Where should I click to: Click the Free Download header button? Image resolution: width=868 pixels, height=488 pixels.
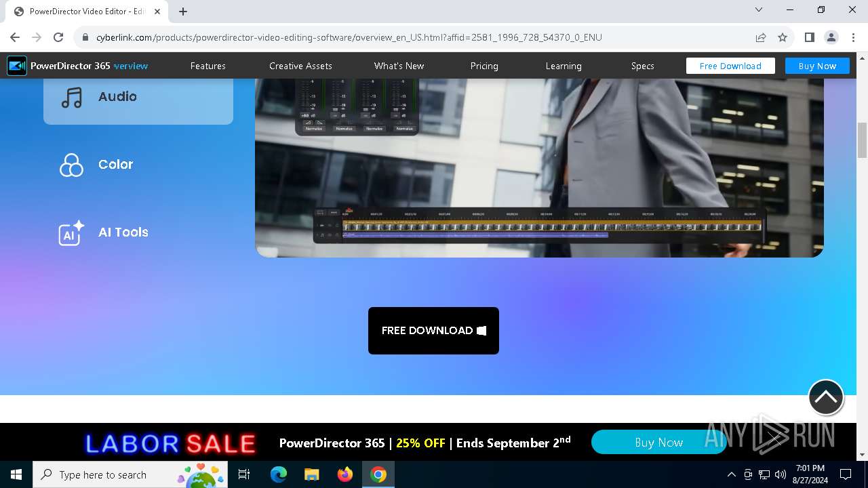click(730, 66)
